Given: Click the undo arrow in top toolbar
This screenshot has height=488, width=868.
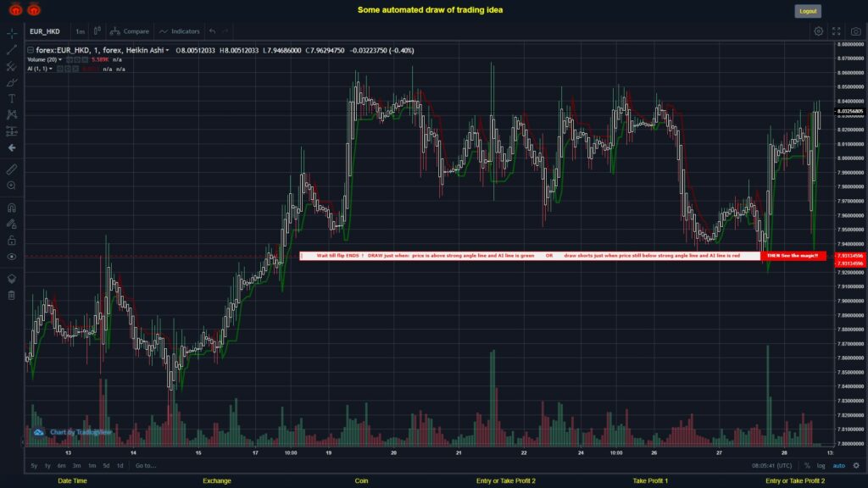Looking at the screenshot, I should 212,31.
